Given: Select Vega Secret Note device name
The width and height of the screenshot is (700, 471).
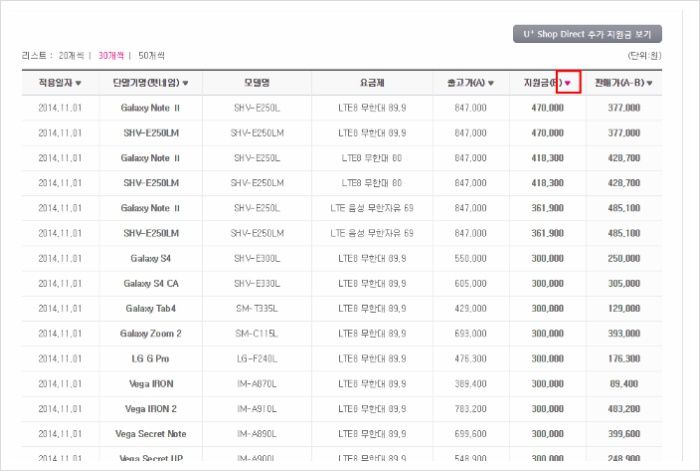Looking at the screenshot, I should [151, 433].
